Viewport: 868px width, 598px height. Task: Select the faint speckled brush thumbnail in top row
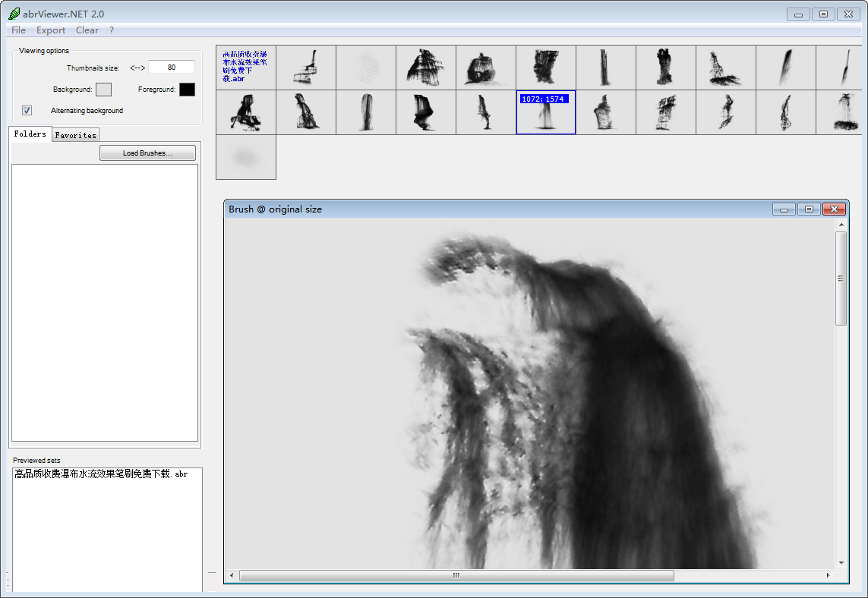(x=366, y=68)
